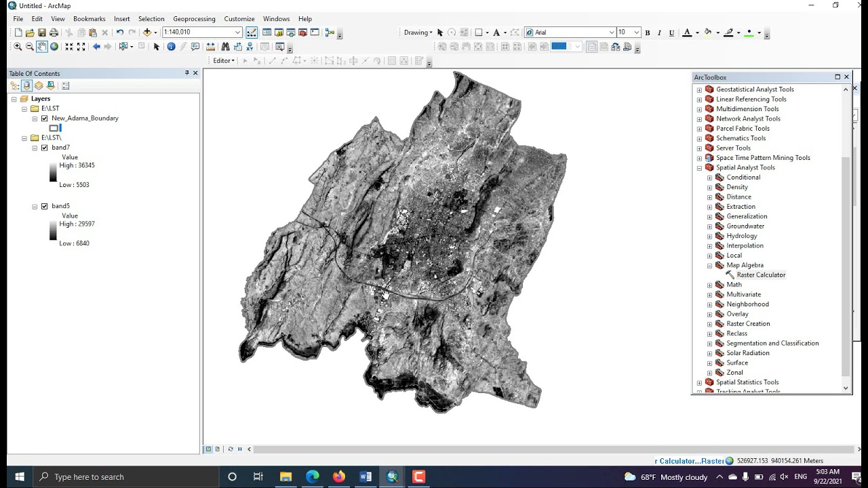Click the Full Extent globe icon
The width and height of the screenshot is (868, 488).
54,46
